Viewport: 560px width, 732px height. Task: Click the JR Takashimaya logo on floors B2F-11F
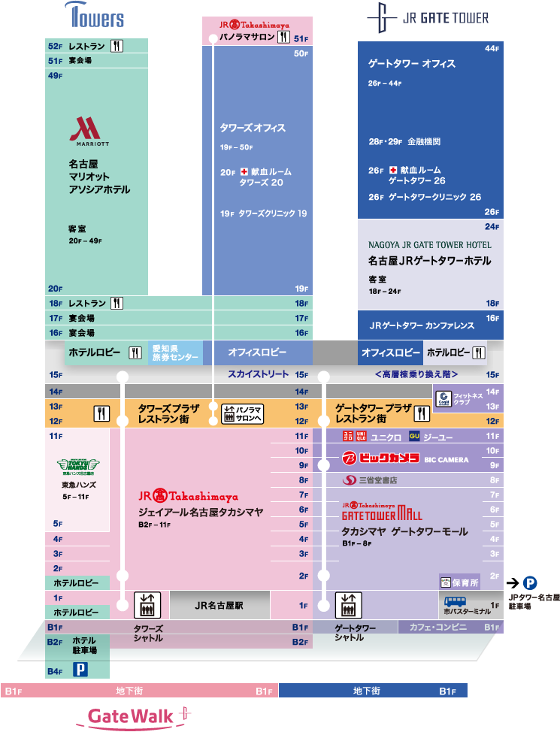(x=188, y=496)
